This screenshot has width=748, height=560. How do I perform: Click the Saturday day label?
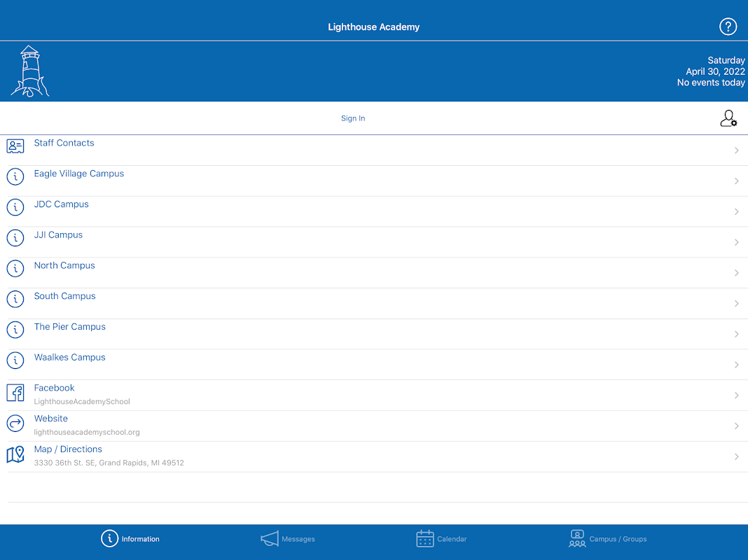(x=726, y=60)
